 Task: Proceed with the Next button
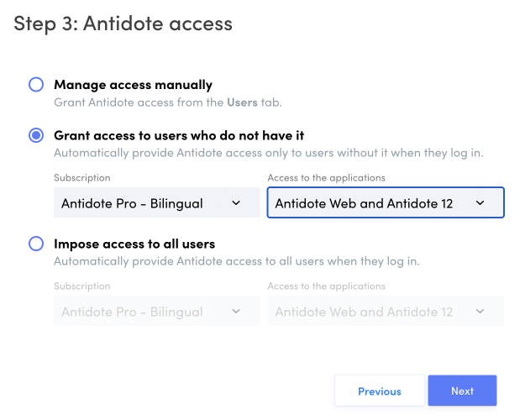(x=462, y=391)
